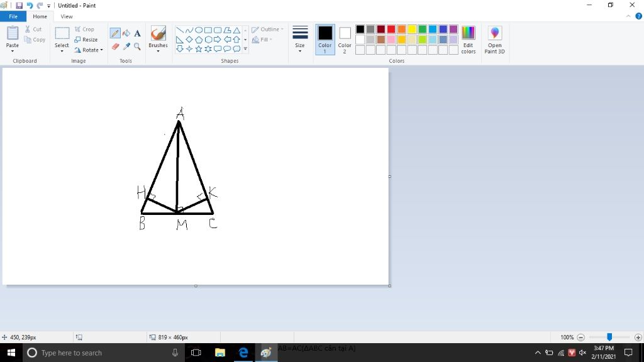This screenshot has width=644, height=362.
Task: Pick the pink color swatch
Action: pos(391,40)
